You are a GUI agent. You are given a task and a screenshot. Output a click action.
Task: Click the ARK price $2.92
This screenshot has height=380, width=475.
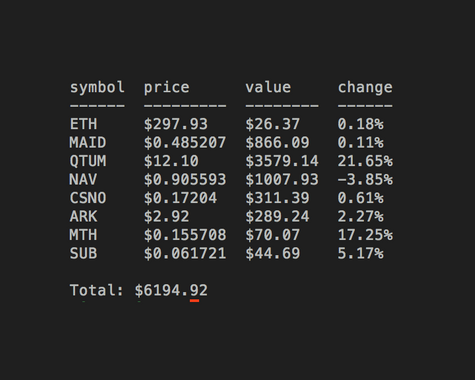(x=167, y=216)
